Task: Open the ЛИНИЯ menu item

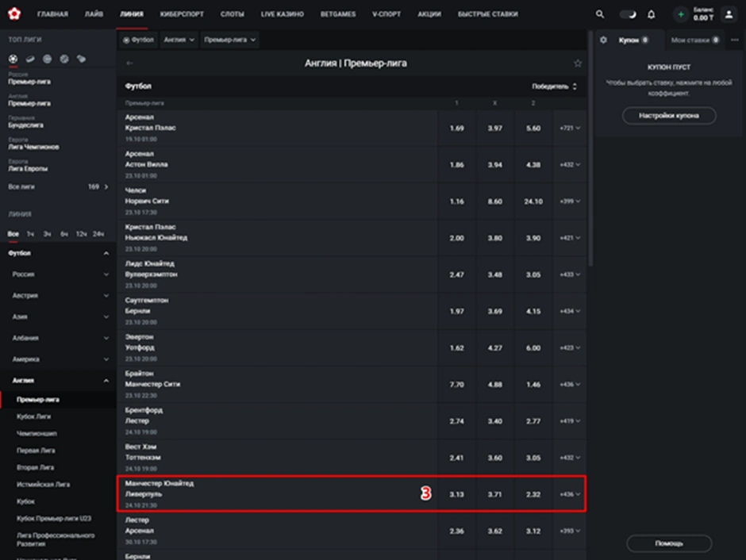Action: 132,14
